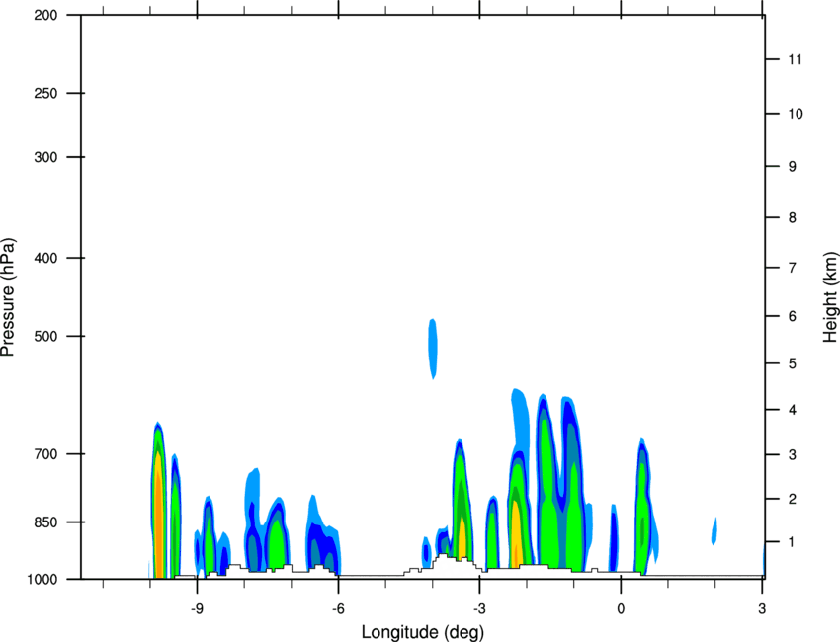Click the 400 pressure tick label
Screen dimensions: 840x642
coord(45,258)
